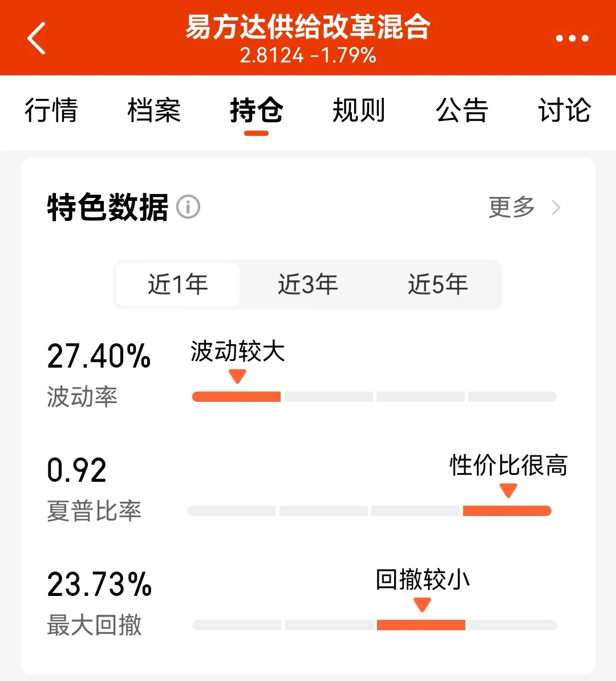Tap the 波动率 orange level bar
This screenshot has width=616, height=681.
pos(236,397)
